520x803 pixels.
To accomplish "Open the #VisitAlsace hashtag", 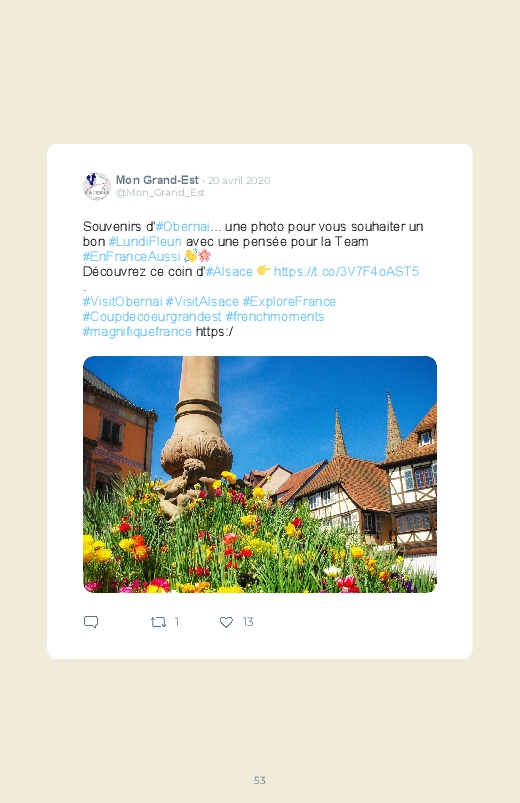I will click(202, 301).
